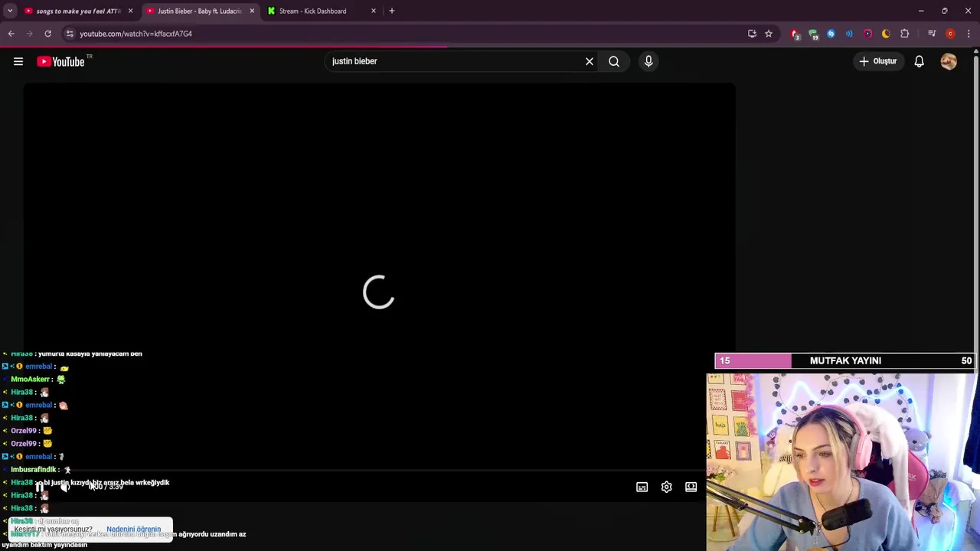The image size is (980, 551).
Task: Open the media controls music-note icon
Action: tap(932, 34)
